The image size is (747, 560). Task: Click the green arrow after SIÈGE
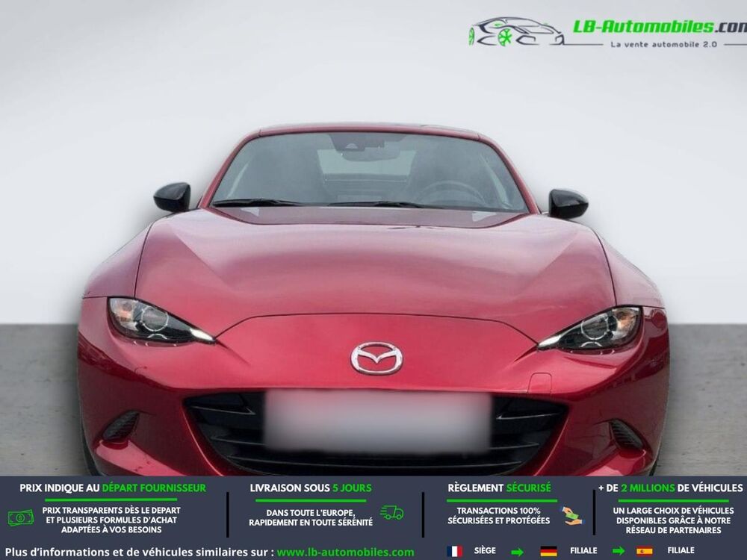click(x=517, y=552)
